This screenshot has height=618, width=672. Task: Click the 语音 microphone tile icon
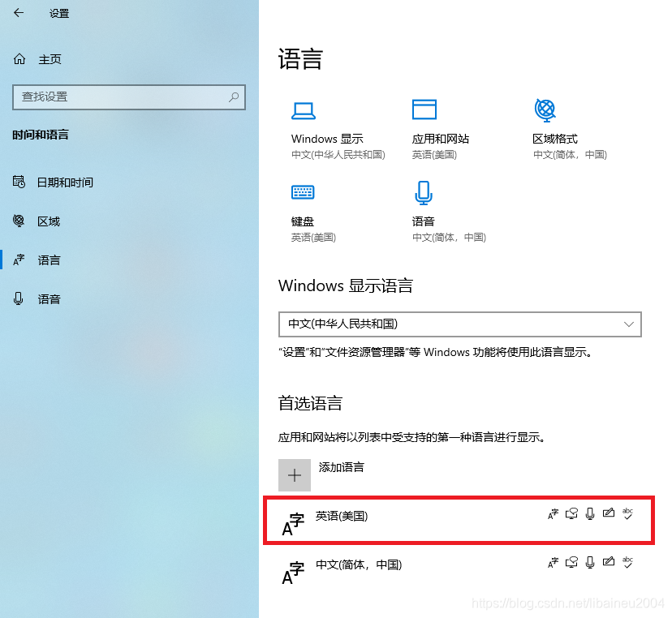pyautogui.click(x=424, y=192)
